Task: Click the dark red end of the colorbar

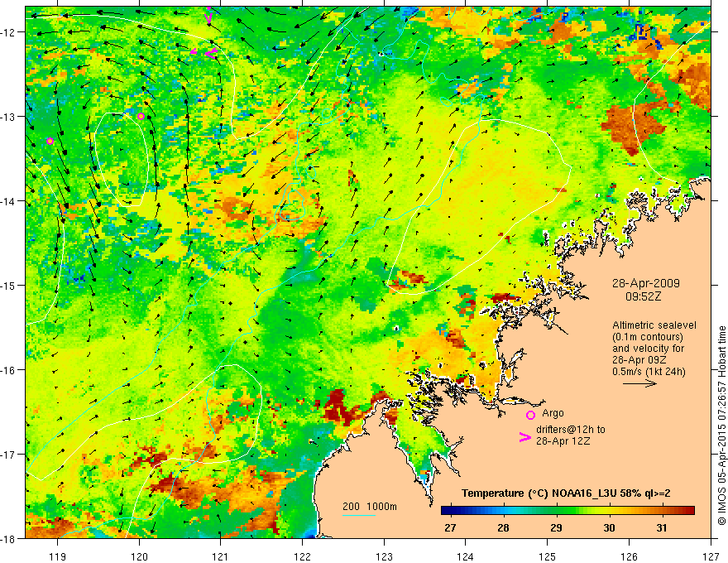Action: coord(689,511)
